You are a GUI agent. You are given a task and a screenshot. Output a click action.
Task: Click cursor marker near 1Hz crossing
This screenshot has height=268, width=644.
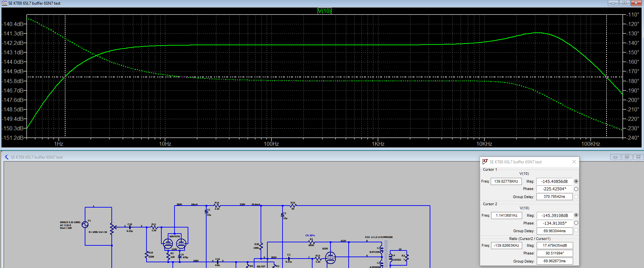pos(65,77)
